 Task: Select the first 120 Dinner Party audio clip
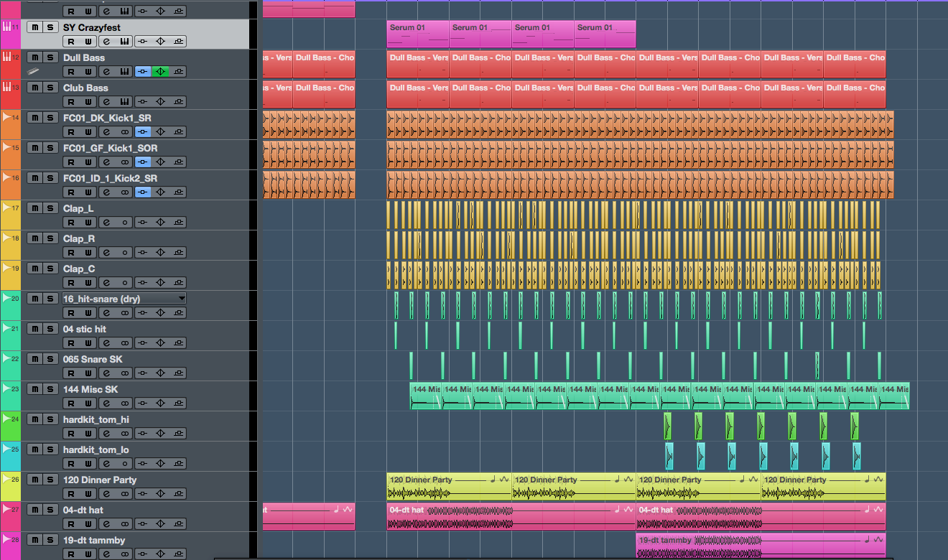[448, 486]
